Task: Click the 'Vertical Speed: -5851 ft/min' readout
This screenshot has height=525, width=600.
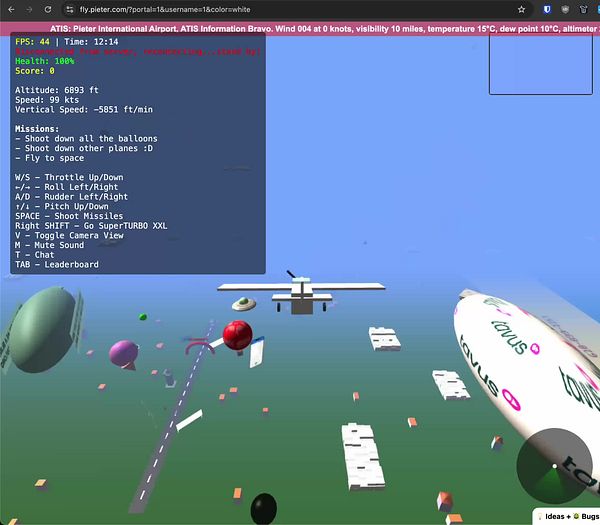Action: (84, 109)
